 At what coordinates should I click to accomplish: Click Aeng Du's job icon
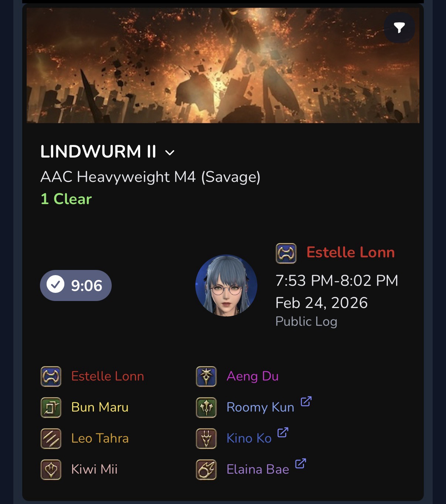tap(206, 376)
